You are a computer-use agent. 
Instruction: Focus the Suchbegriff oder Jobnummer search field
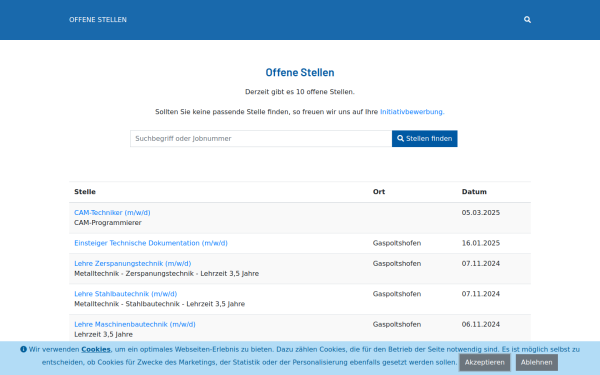[261, 139]
